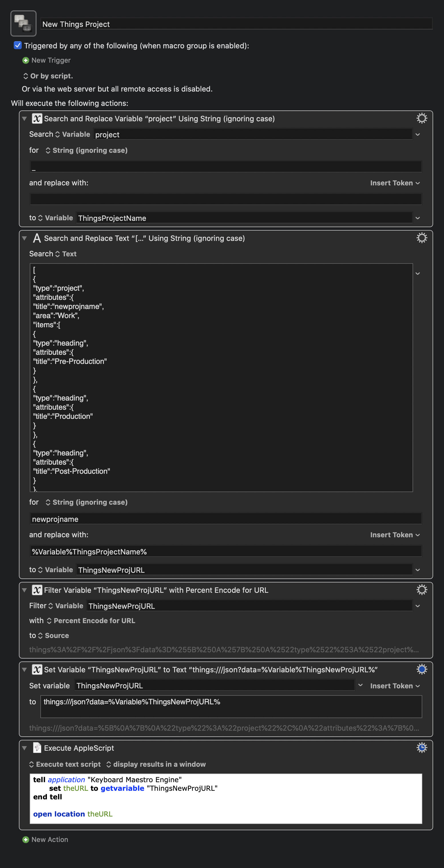Viewport: 444px width, 868px height.
Task: Click the green plus New Trigger icon
Action: tap(25, 60)
